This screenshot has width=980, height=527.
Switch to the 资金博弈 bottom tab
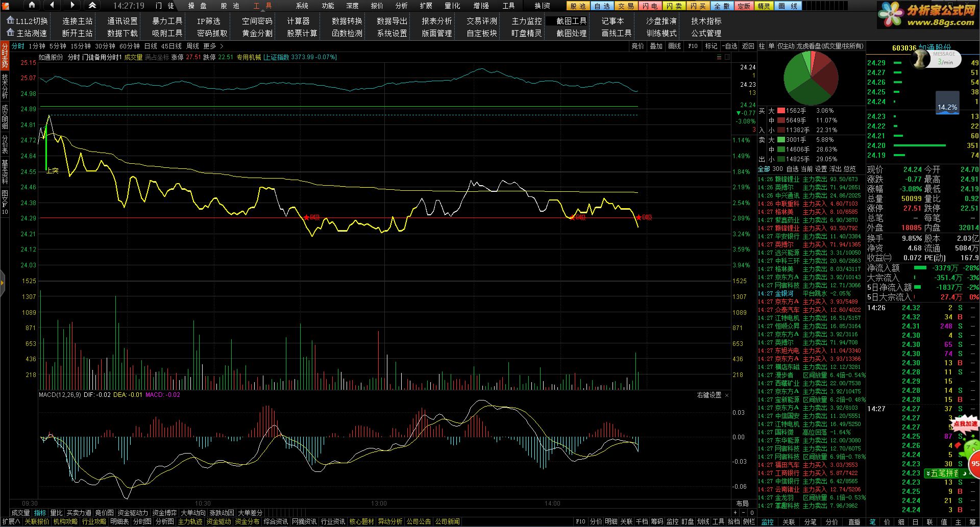pos(164,513)
